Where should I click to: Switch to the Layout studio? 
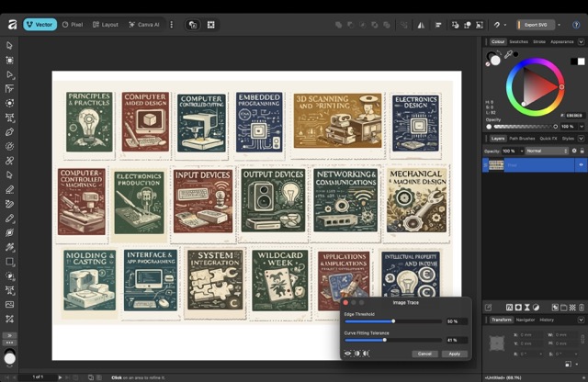click(x=106, y=25)
